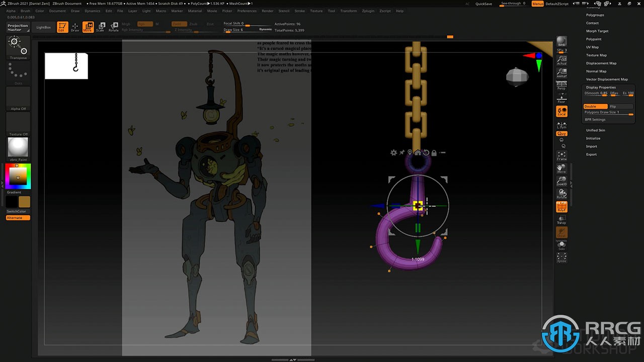
Task: Toggle Local symmetry mode
Action: coord(561,111)
